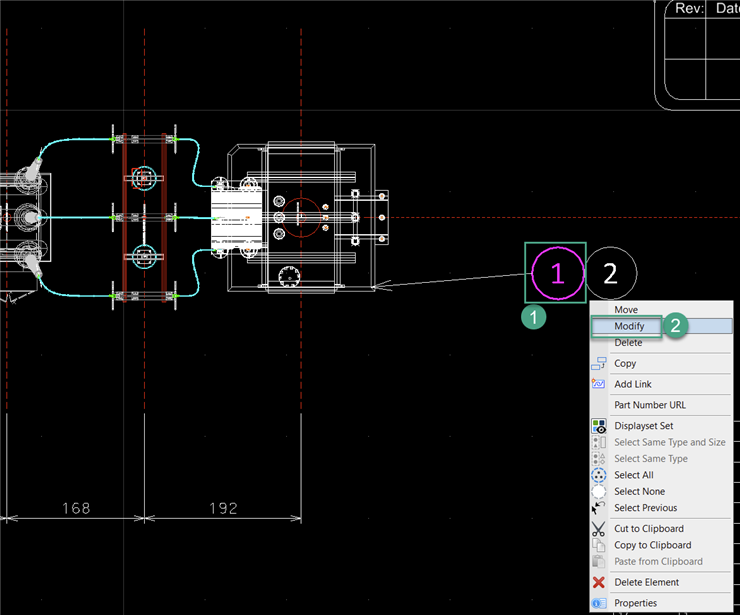Choose Delete from the context menu
The height and width of the screenshot is (615, 740).
click(628, 343)
